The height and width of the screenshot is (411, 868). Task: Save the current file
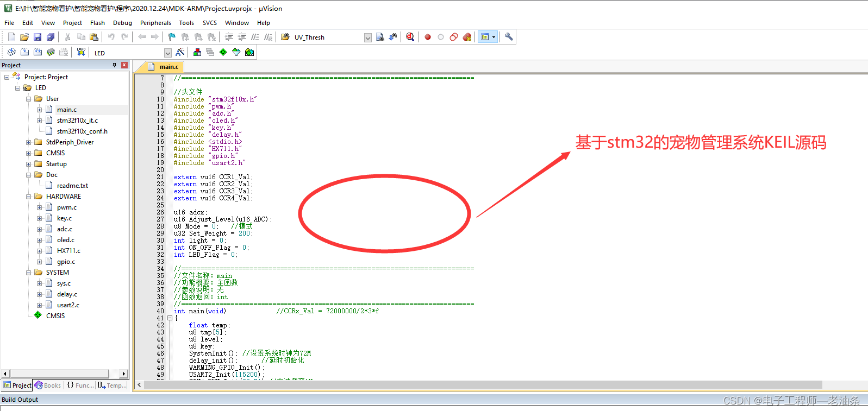38,37
